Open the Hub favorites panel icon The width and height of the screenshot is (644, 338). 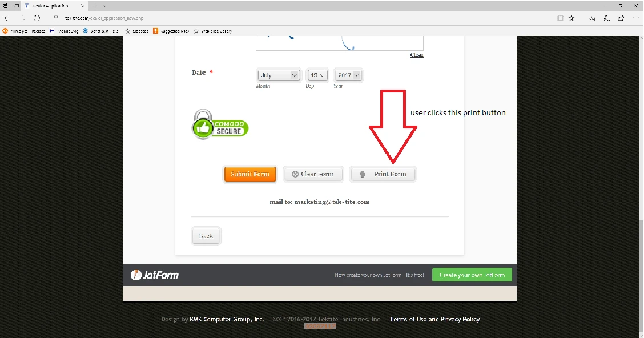click(x=591, y=18)
